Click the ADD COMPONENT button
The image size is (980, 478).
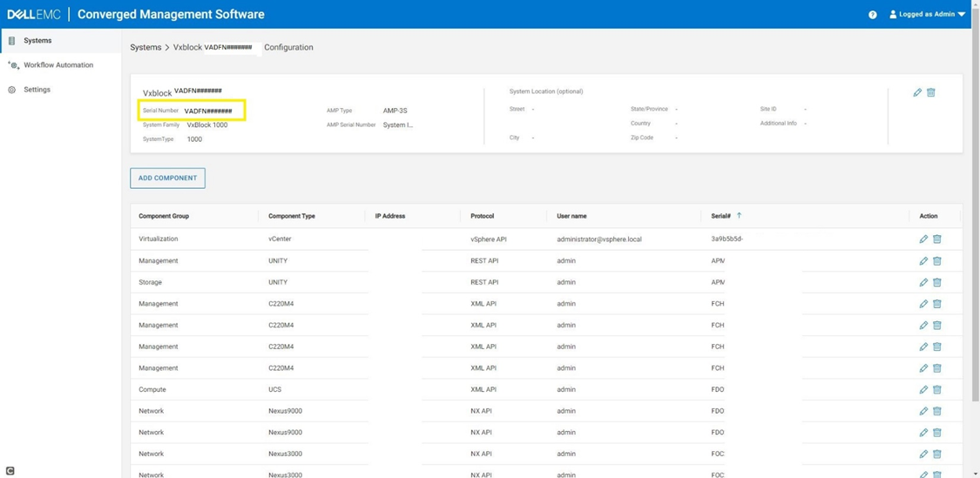(x=167, y=178)
